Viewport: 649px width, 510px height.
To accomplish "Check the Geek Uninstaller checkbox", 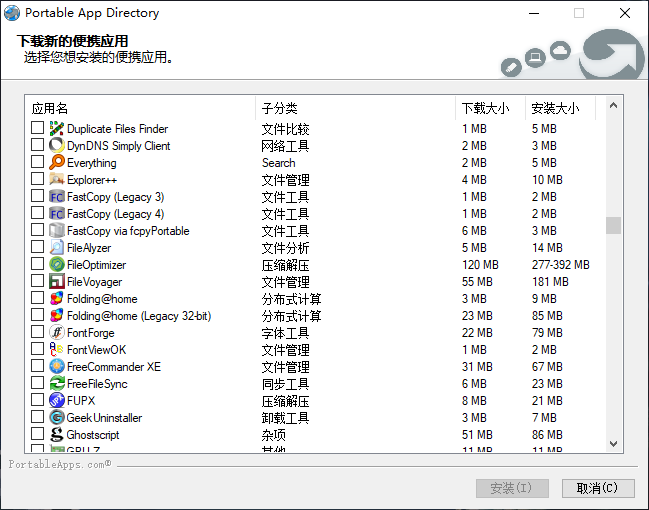I will click(x=38, y=416).
